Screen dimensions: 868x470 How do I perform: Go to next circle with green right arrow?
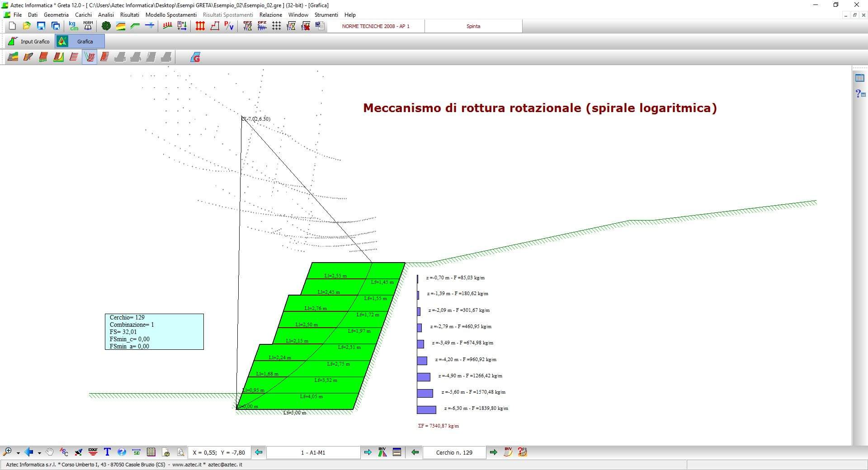[493, 452]
